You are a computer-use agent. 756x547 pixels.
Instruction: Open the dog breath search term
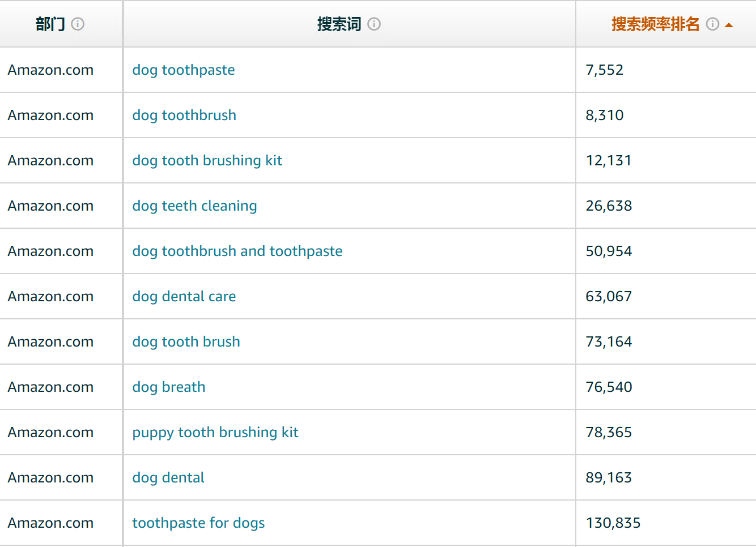[168, 387]
